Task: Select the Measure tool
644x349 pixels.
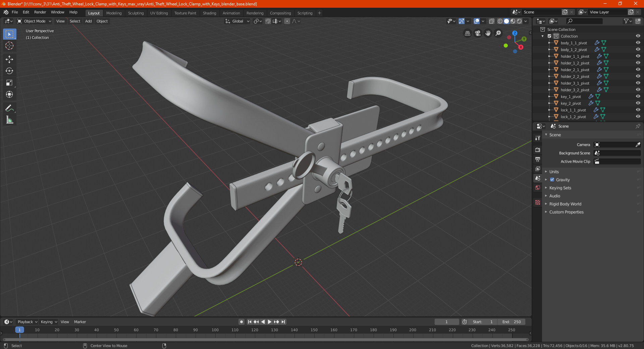Action: click(9, 120)
